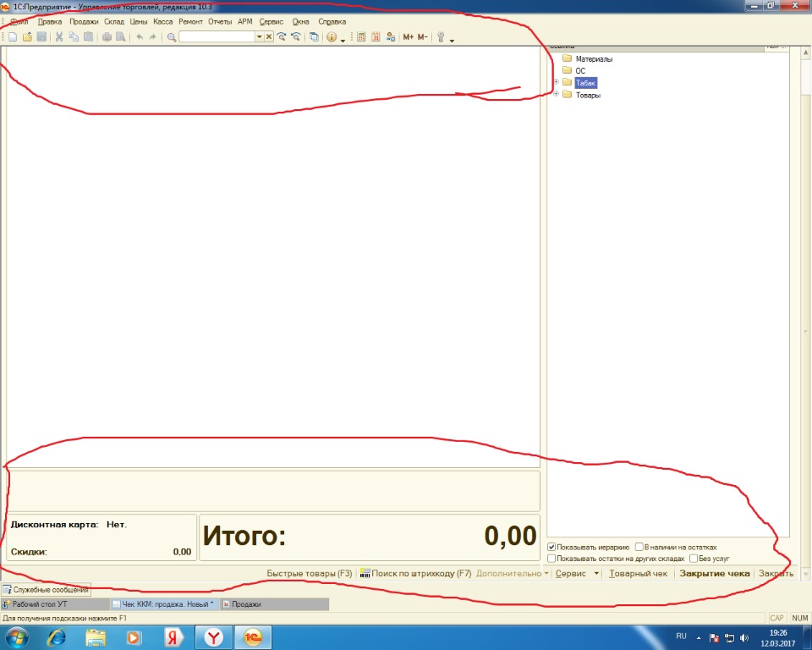Launch Yandex Browser from the taskbar
Viewport: 812px width, 650px height.
(215, 636)
